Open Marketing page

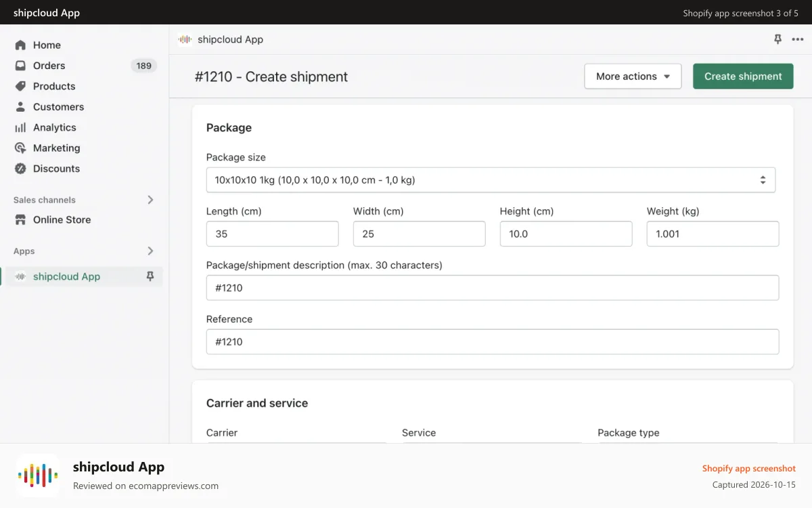57,148
